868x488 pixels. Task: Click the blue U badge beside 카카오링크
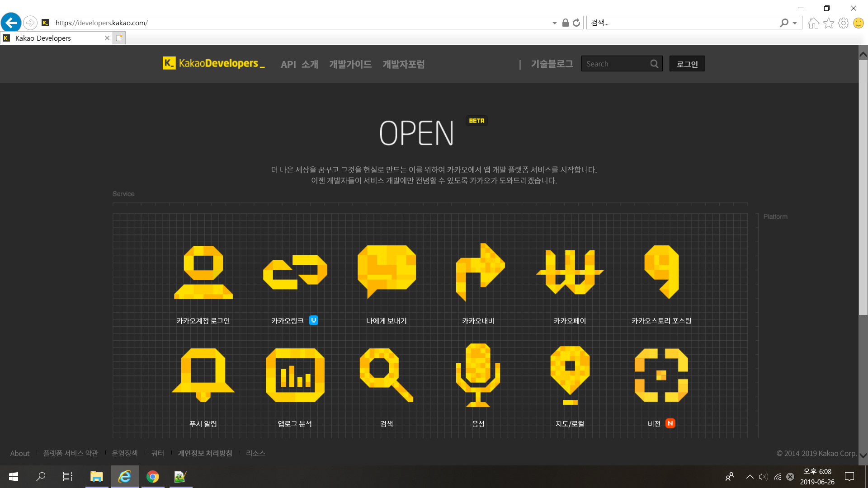pyautogui.click(x=313, y=320)
